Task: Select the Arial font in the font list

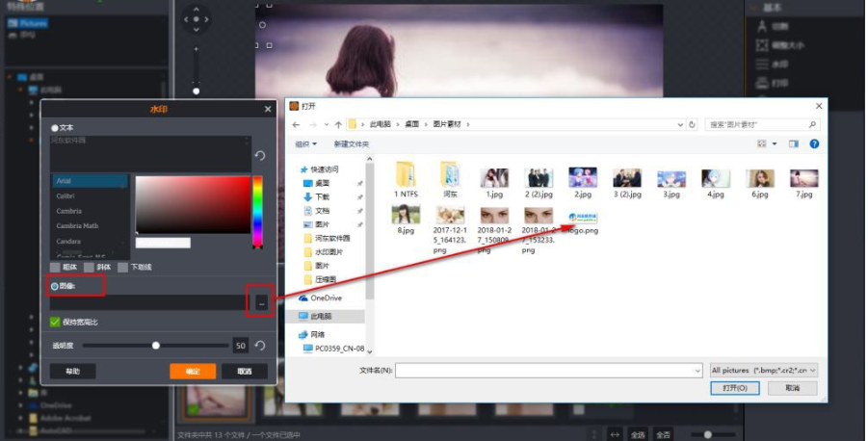Action: click(x=91, y=181)
